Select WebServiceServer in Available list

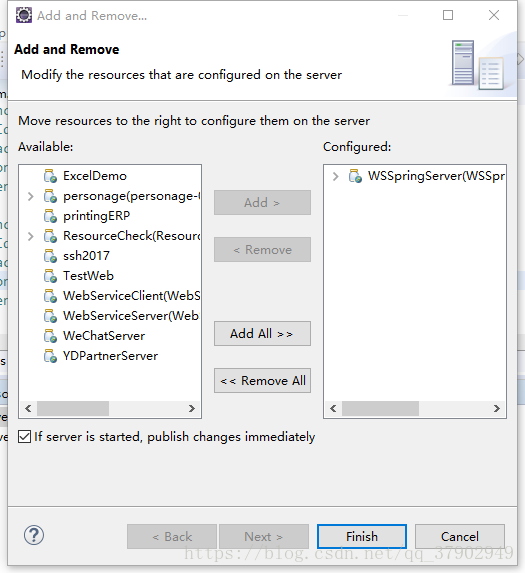[x=132, y=316]
